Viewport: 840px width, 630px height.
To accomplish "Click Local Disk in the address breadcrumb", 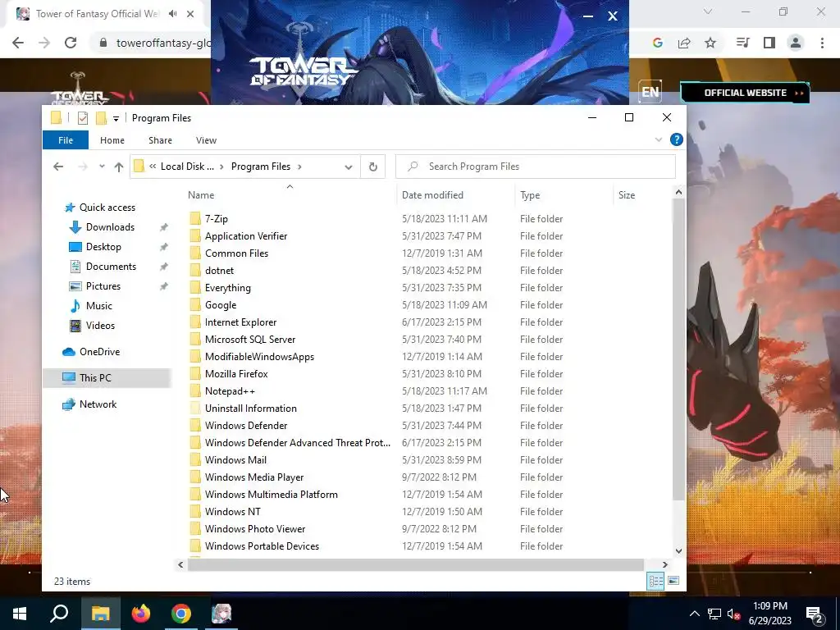I will click(187, 167).
